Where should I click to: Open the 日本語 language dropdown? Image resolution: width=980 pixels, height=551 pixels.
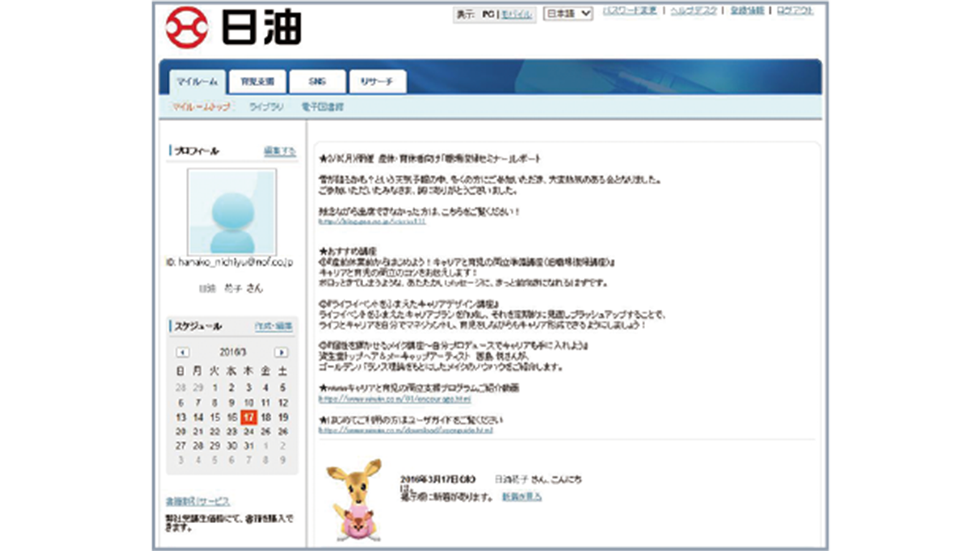(x=567, y=14)
